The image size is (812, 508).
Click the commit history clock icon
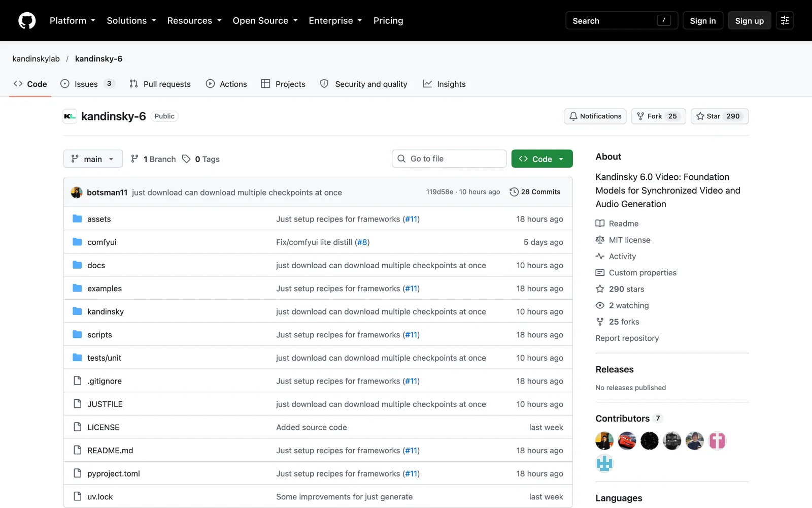(x=514, y=192)
